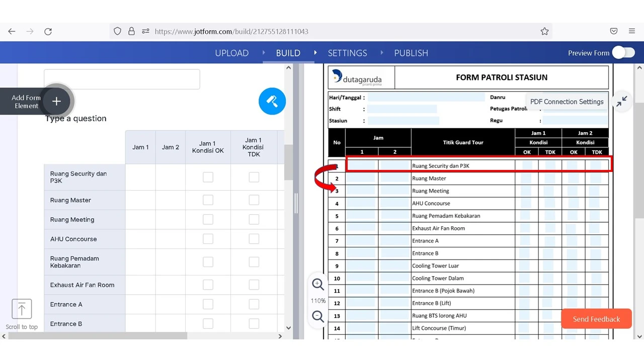The width and height of the screenshot is (644, 362).
Task: Open PDF Connection Settings
Action: (567, 101)
